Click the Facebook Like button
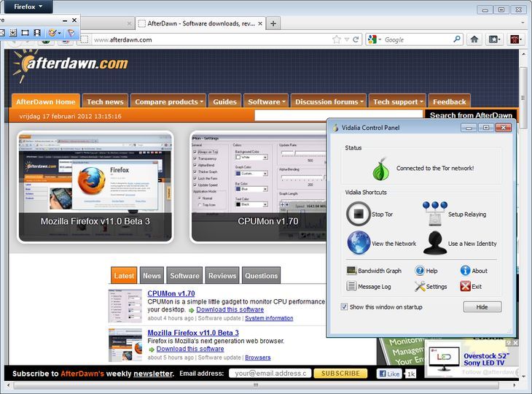The width and height of the screenshot is (532, 394). [x=389, y=374]
